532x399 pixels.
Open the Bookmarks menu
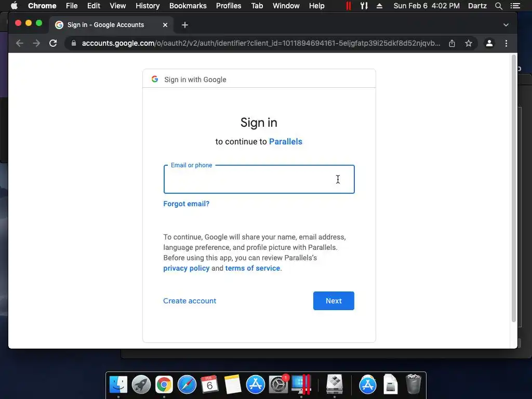pyautogui.click(x=188, y=6)
